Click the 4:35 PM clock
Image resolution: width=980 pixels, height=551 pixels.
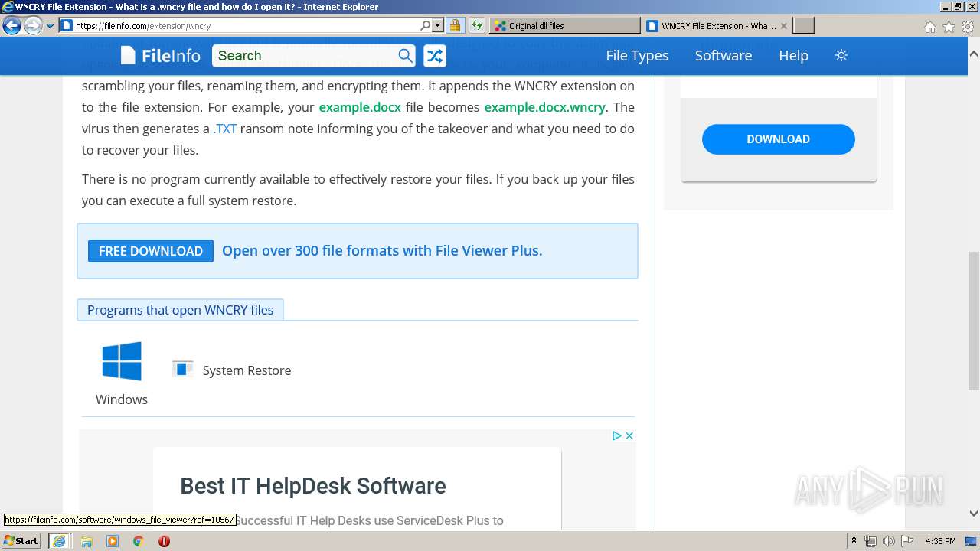point(941,541)
